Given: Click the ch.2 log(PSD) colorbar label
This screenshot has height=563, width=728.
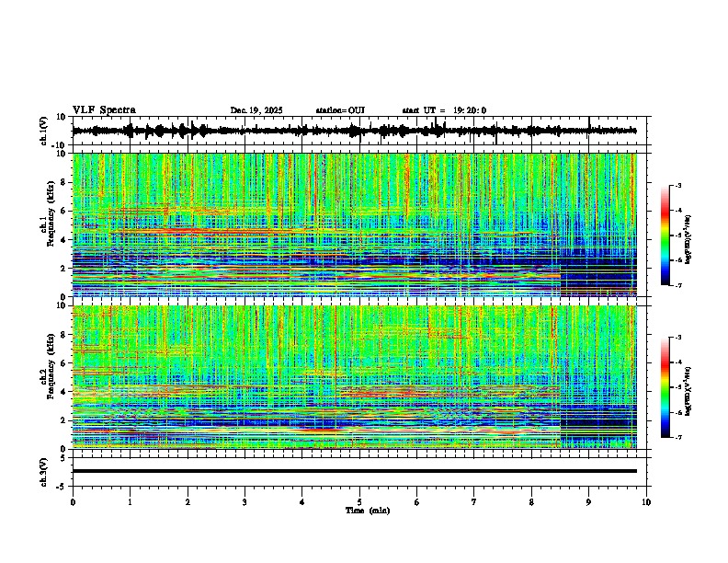Looking at the screenshot, I should pyautogui.click(x=688, y=392).
